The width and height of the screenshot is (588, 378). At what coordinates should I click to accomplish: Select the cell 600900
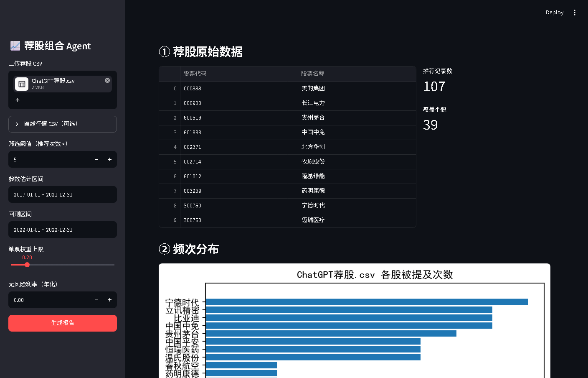coord(239,103)
